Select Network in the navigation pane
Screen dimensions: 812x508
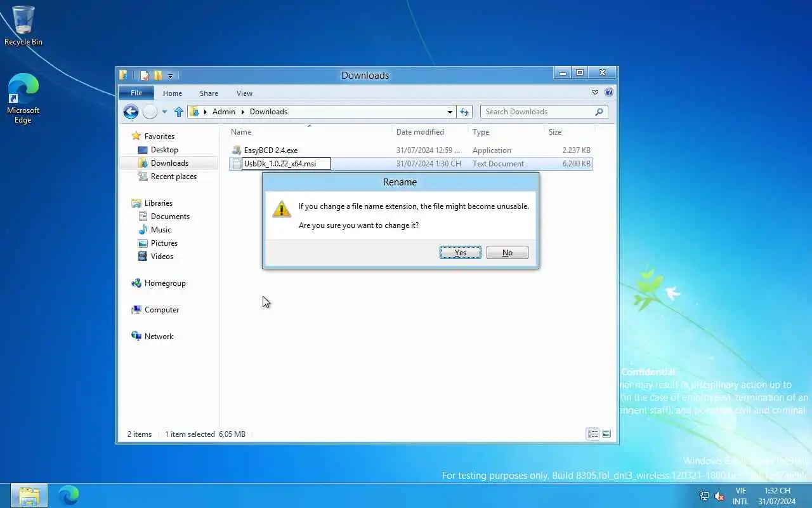tap(159, 337)
